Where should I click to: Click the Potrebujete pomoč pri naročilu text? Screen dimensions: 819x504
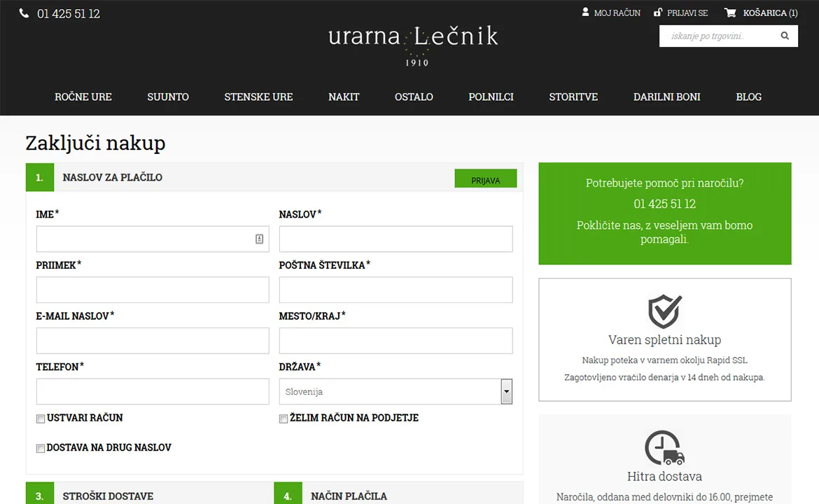(664, 183)
